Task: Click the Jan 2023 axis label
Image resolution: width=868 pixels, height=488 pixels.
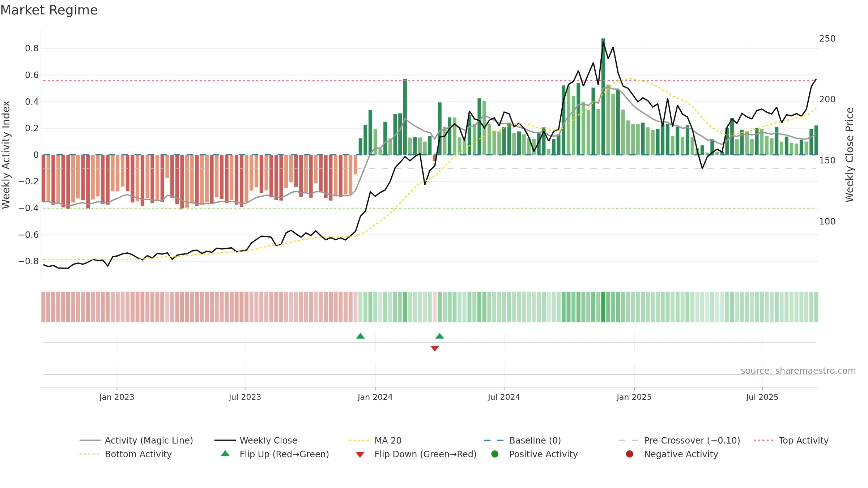Action: pyautogui.click(x=117, y=397)
